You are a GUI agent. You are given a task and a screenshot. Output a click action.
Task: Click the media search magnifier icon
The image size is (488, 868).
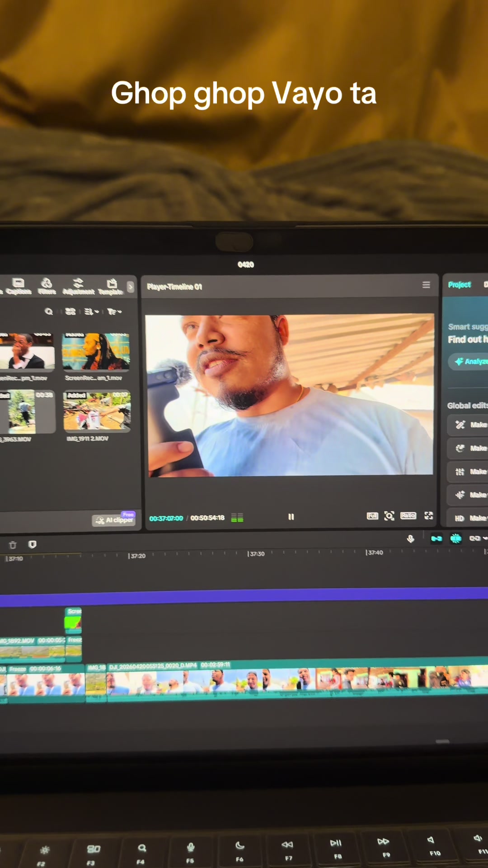[x=49, y=311]
